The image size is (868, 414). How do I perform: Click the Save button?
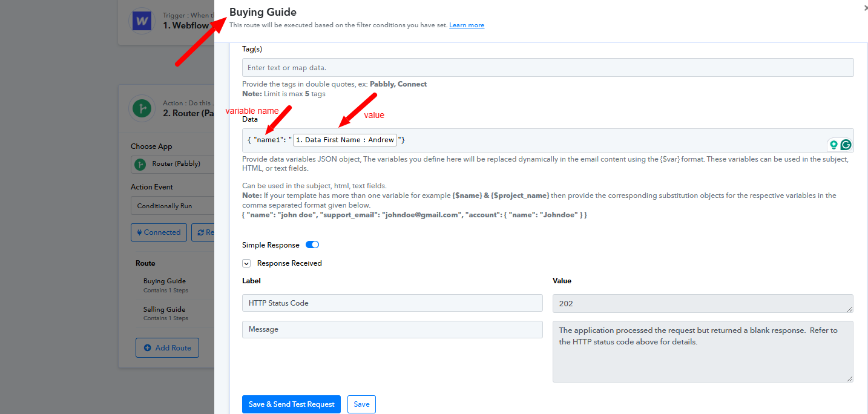361,404
